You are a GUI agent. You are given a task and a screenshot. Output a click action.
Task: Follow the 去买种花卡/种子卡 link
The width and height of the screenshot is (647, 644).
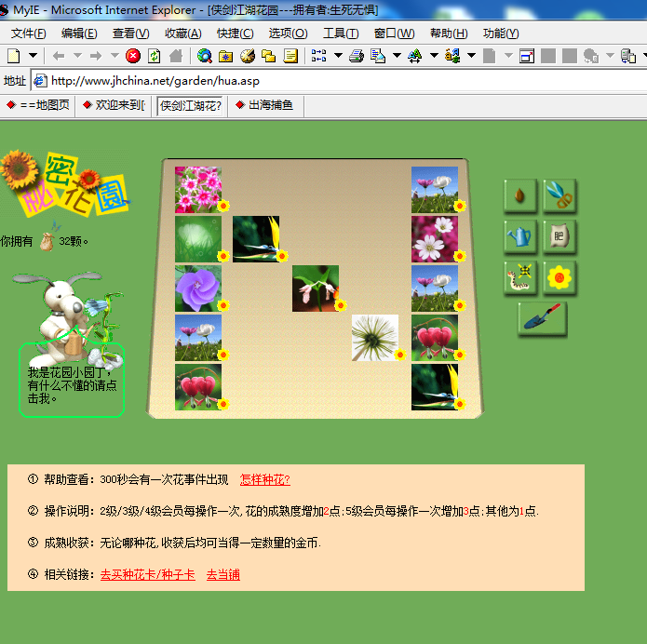[x=148, y=575]
